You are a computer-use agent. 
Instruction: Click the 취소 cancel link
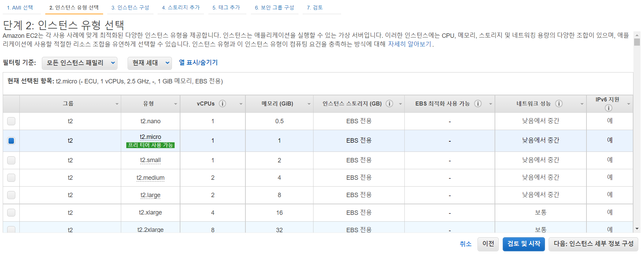(465, 244)
